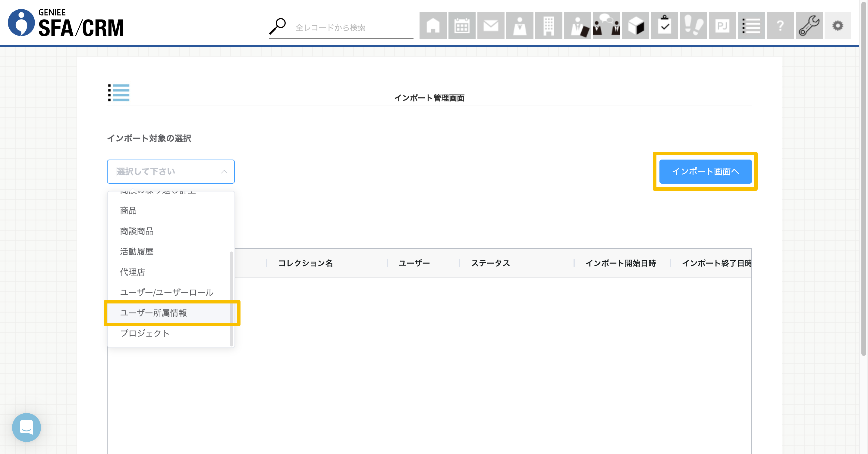Image resolution: width=868 pixels, height=454 pixels.
Task: Click the インポート画面へ button
Action: (705, 172)
